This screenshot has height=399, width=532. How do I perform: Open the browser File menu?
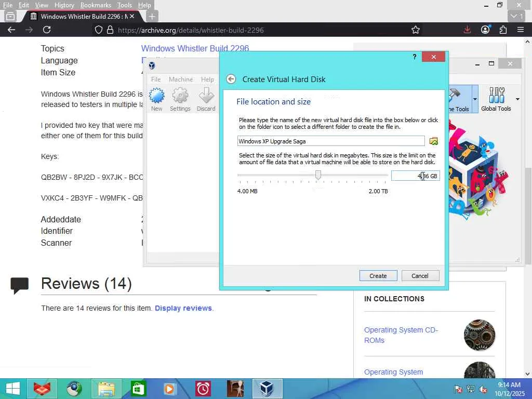tap(7, 5)
